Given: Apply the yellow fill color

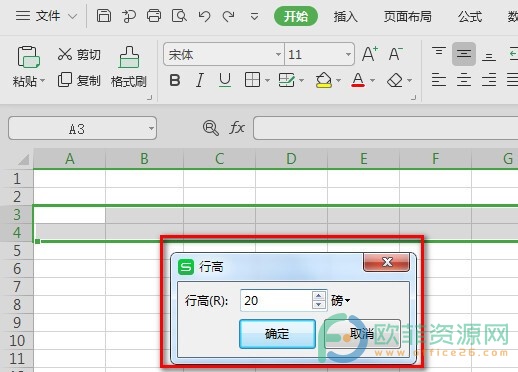Looking at the screenshot, I should (x=324, y=80).
